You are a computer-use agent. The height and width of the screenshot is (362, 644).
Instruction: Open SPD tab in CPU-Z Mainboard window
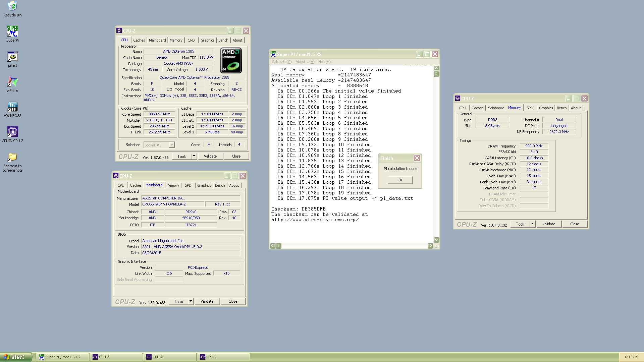[x=188, y=185]
